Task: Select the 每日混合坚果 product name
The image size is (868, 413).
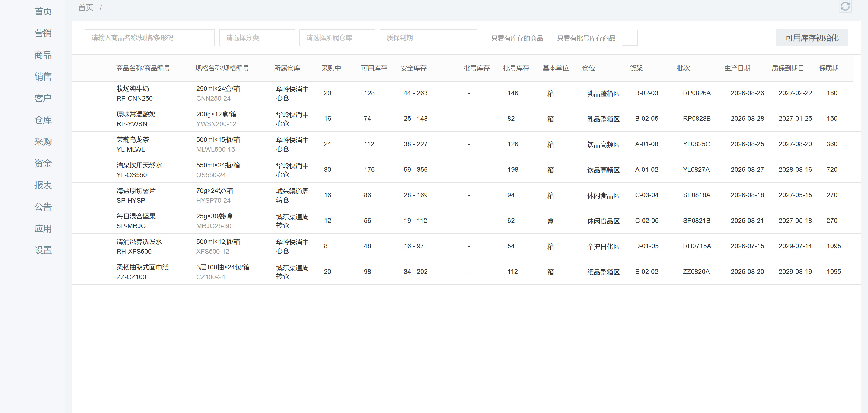Action: click(136, 216)
